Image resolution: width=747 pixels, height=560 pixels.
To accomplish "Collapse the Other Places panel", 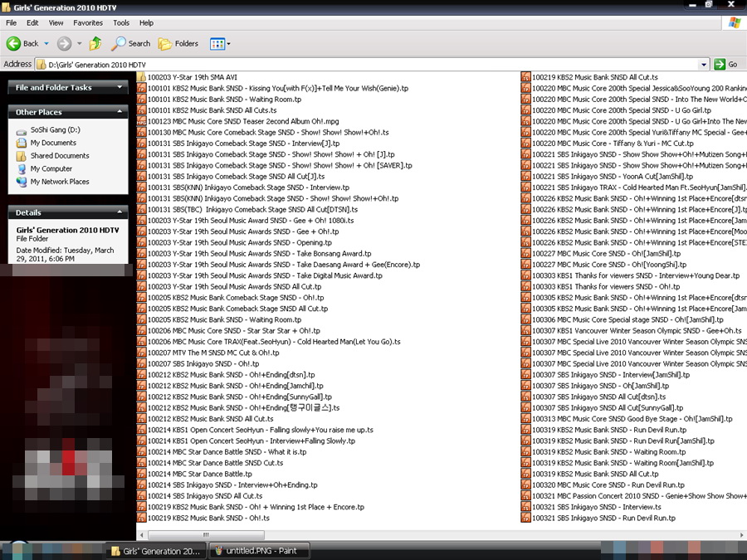I will pos(120,112).
